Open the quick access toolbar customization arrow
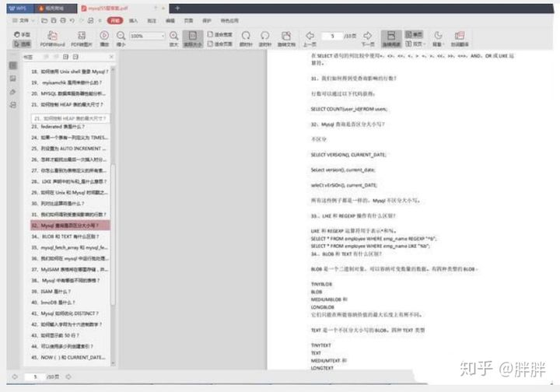 pos(100,20)
